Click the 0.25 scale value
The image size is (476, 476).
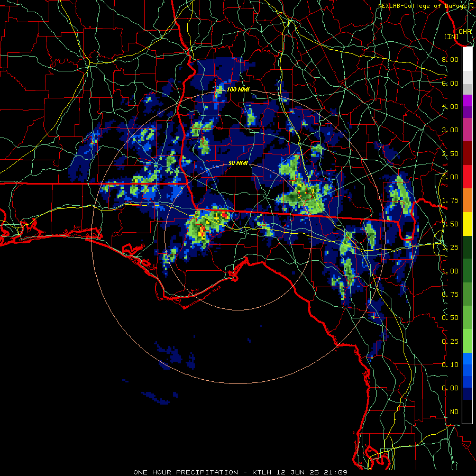pos(450,342)
